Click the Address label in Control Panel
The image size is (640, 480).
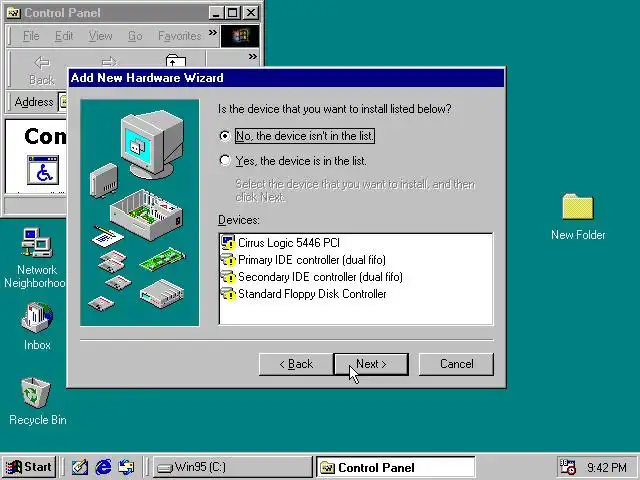click(34, 102)
